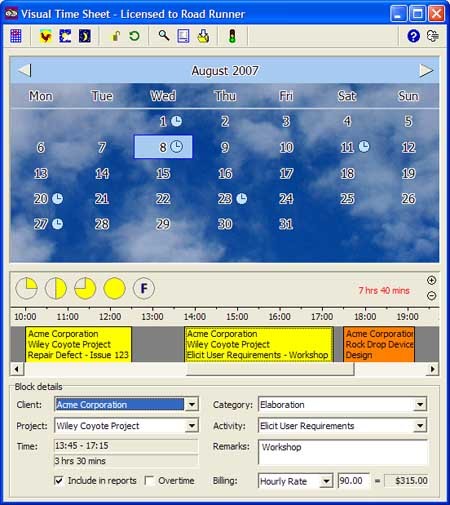Select the Elicit User Requirements Workshop block
450x505 pixels.
click(x=259, y=344)
